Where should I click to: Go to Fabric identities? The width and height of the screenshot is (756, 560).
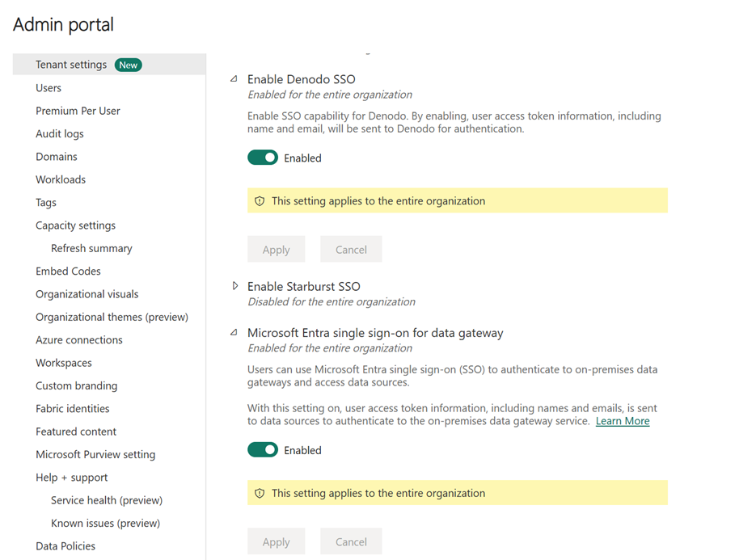pos(72,408)
